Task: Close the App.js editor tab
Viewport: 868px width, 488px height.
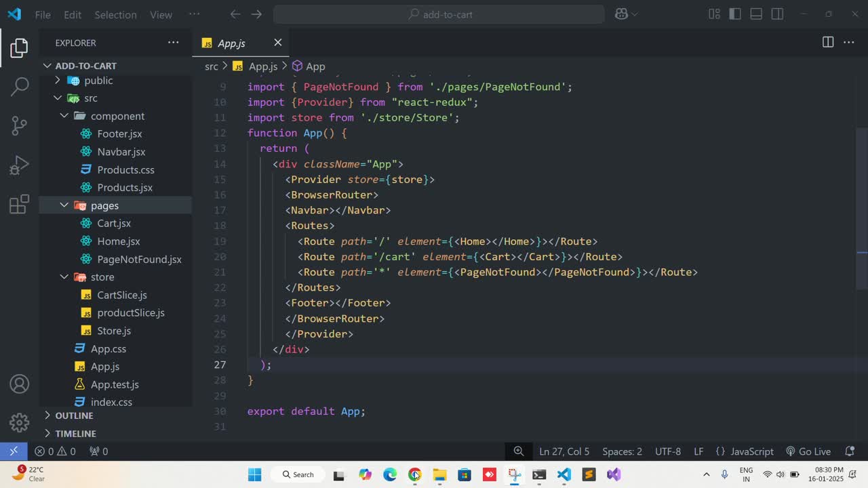Action: 277,43
